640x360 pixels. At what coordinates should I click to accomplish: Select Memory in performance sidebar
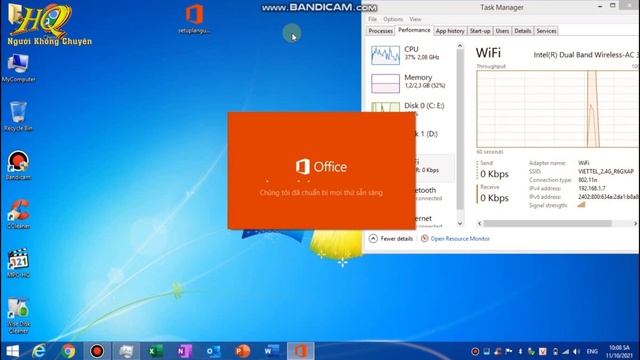coord(411,82)
